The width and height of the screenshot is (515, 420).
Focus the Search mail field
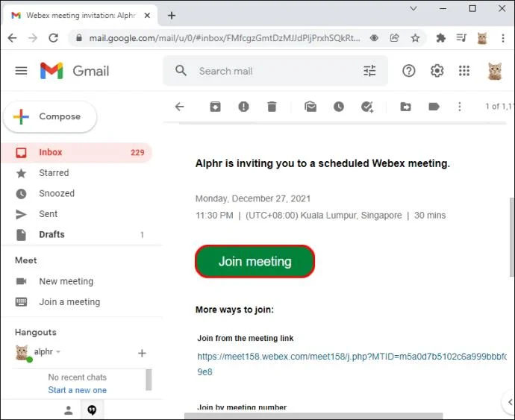276,71
